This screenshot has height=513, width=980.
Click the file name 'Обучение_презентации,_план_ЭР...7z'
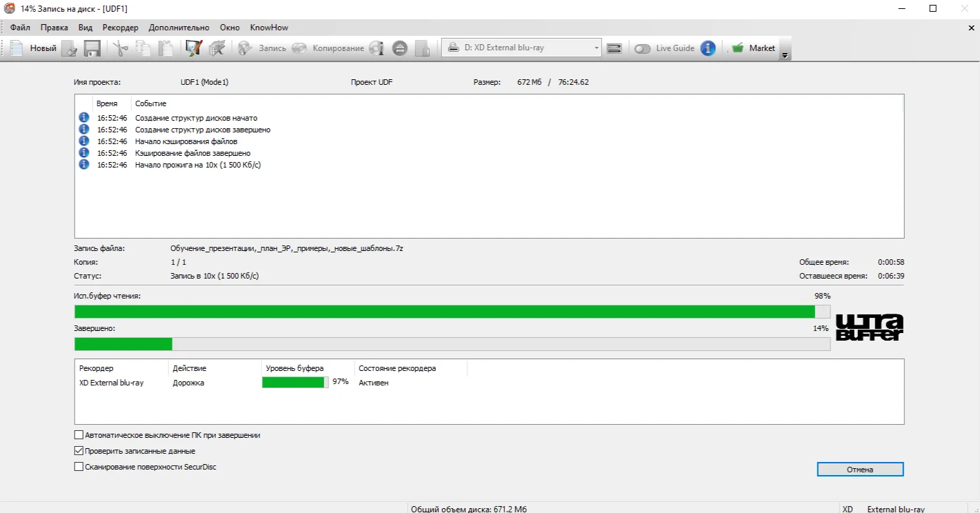coord(286,248)
